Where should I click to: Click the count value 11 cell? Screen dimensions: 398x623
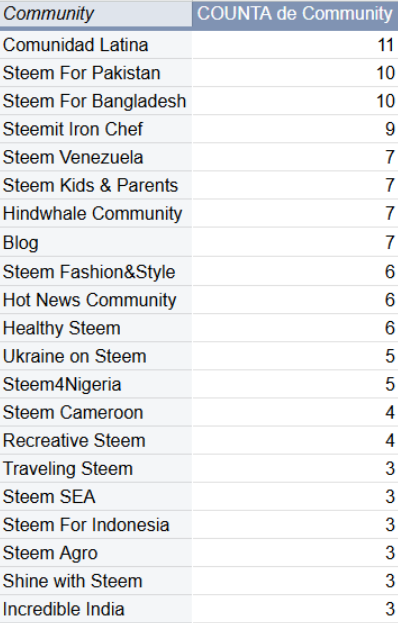point(295,45)
